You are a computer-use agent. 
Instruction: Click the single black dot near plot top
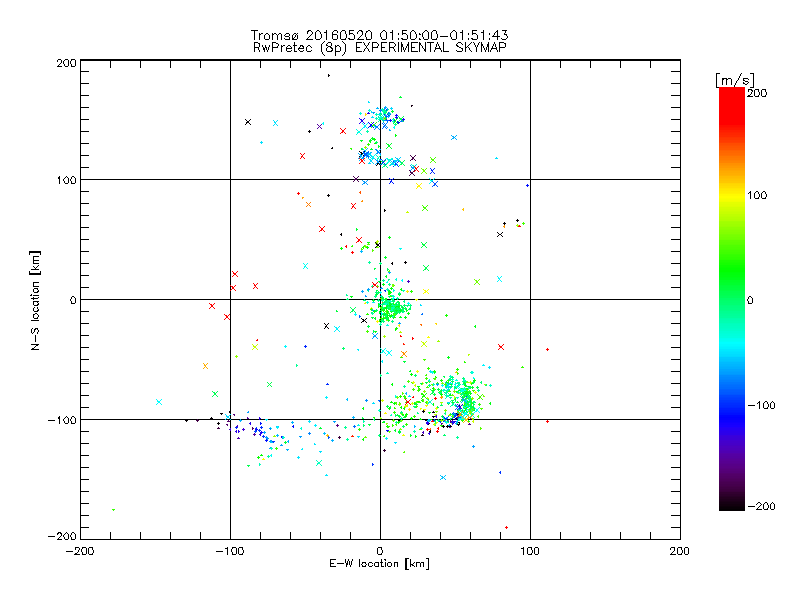(329, 76)
